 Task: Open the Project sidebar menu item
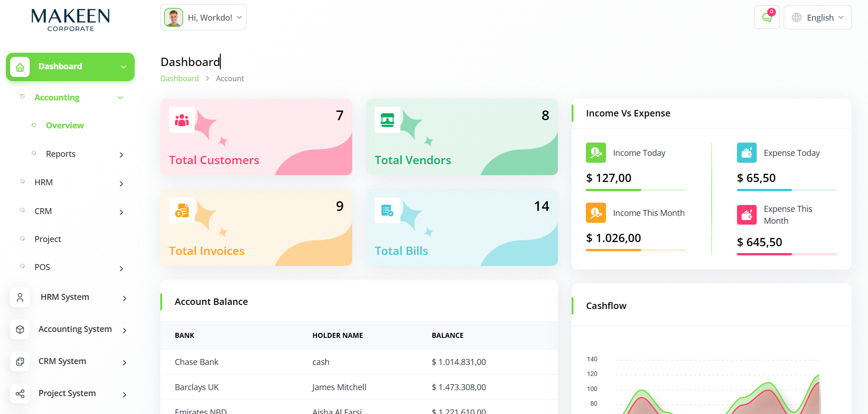pyautogui.click(x=48, y=239)
